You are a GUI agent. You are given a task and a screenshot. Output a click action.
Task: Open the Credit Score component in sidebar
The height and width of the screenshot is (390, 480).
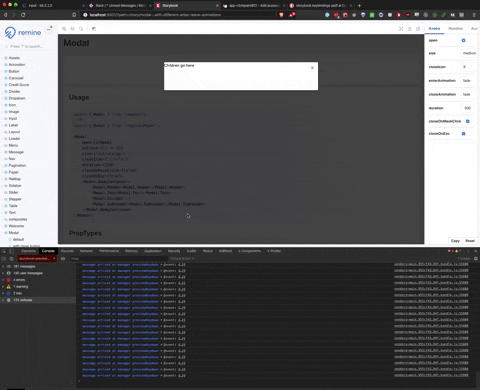pos(19,85)
